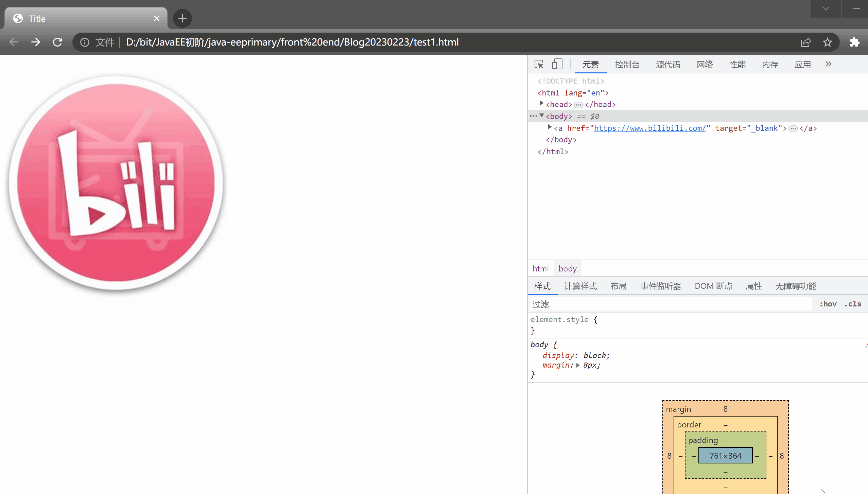This screenshot has width=868, height=494.
Task: Open a new tab with plus button
Action: 183,18
